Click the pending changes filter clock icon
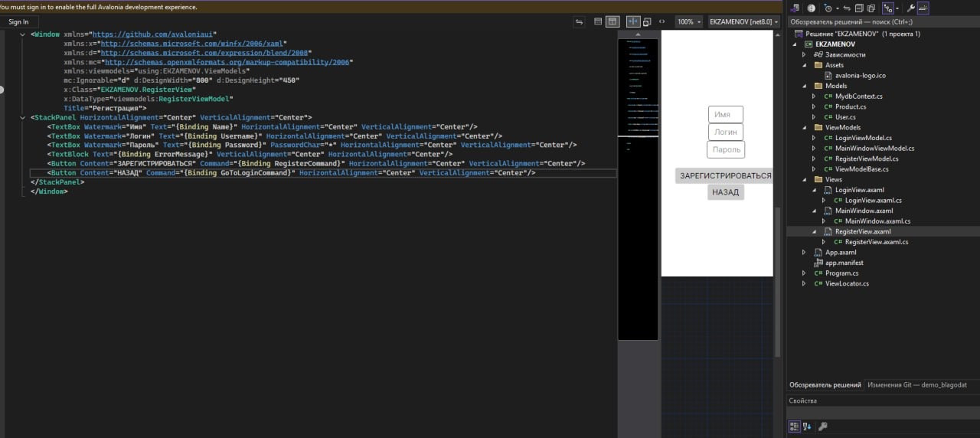The height and width of the screenshot is (438, 980). [829, 8]
